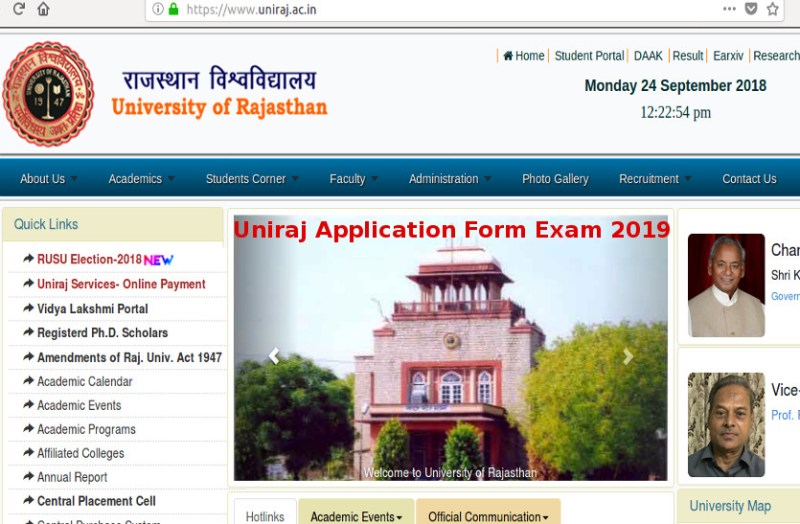This screenshot has width=800, height=524.
Task: Open the Earxiv link
Action: click(x=728, y=56)
